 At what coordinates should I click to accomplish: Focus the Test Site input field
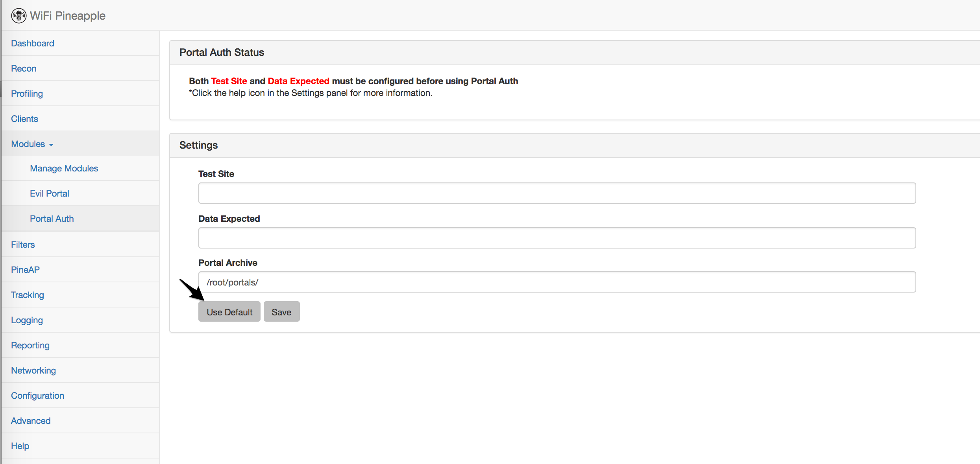(x=557, y=193)
